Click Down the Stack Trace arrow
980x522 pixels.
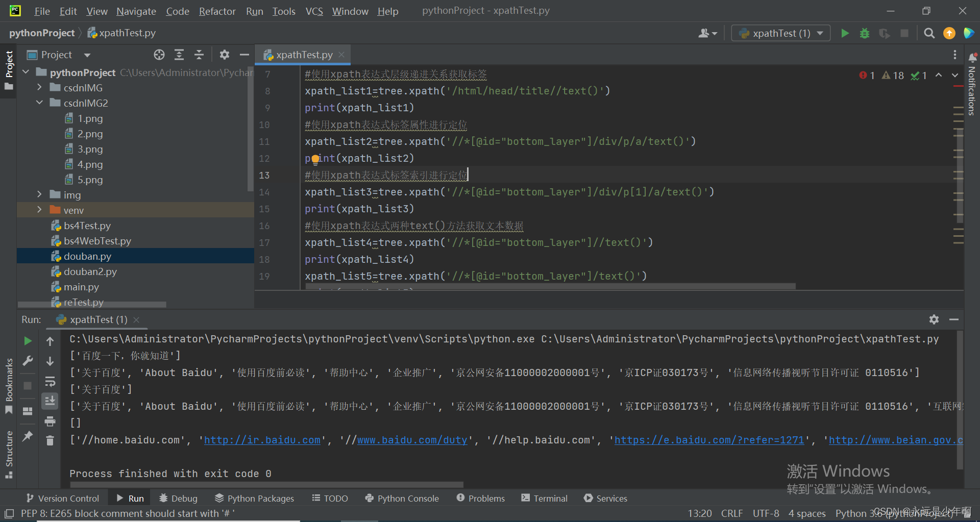point(50,361)
